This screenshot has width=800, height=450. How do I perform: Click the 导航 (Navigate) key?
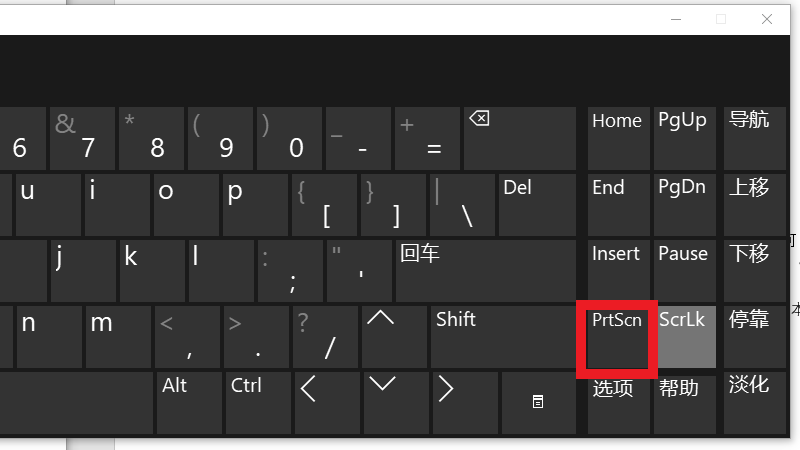click(x=752, y=137)
